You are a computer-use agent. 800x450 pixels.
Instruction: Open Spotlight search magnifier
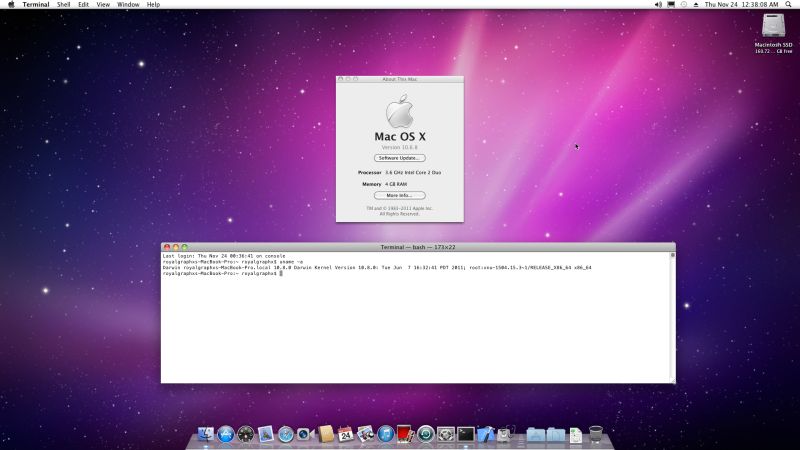pyautogui.click(x=788, y=4)
